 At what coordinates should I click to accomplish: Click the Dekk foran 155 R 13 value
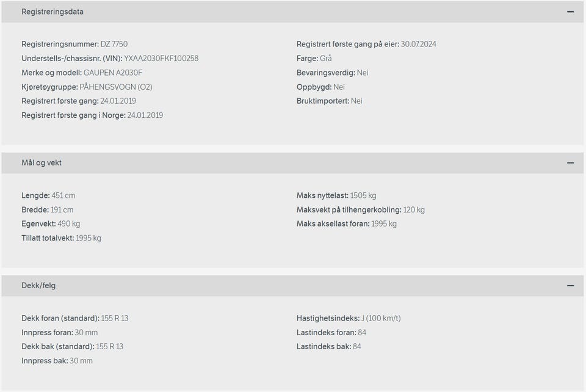point(115,318)
